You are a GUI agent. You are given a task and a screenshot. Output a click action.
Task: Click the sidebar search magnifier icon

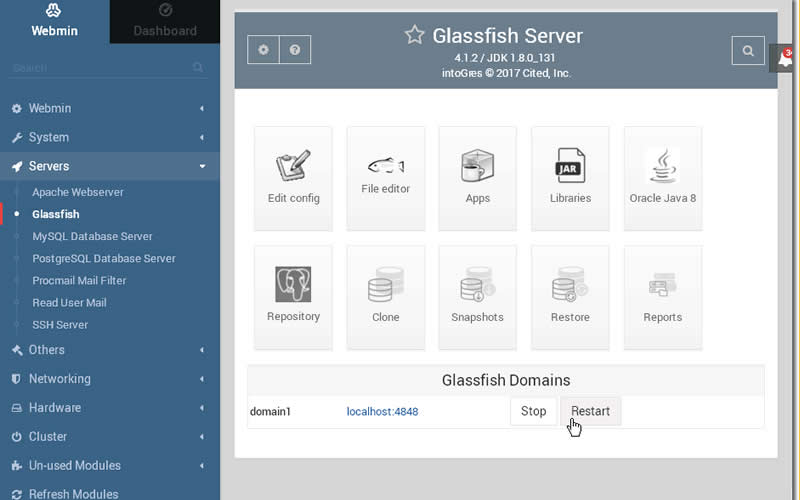pos(197,67)
